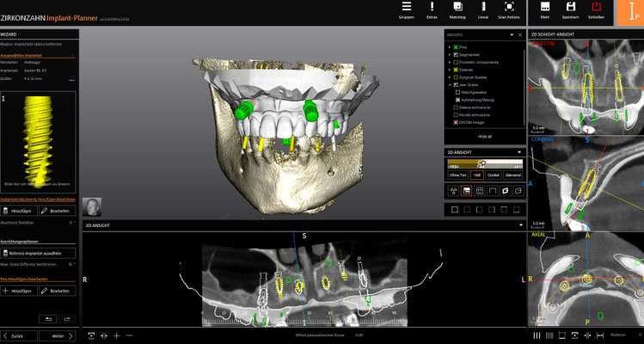Click the center-split icon below the panoramic view
Image resolution: width=644 pixels, height=344 pixels.
104,335
